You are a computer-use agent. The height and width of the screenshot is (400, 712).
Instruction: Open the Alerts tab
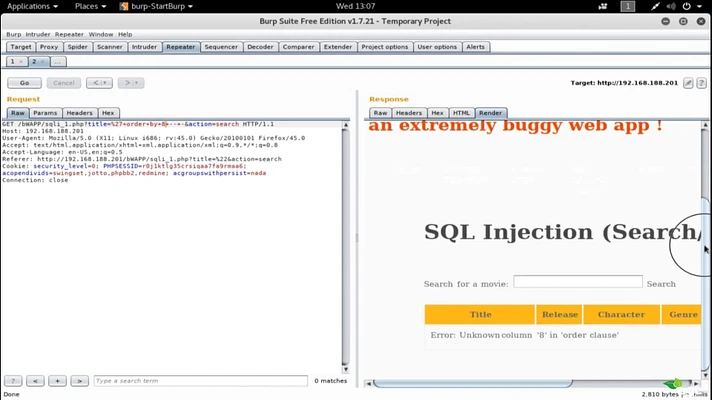(x=475, y=47)
